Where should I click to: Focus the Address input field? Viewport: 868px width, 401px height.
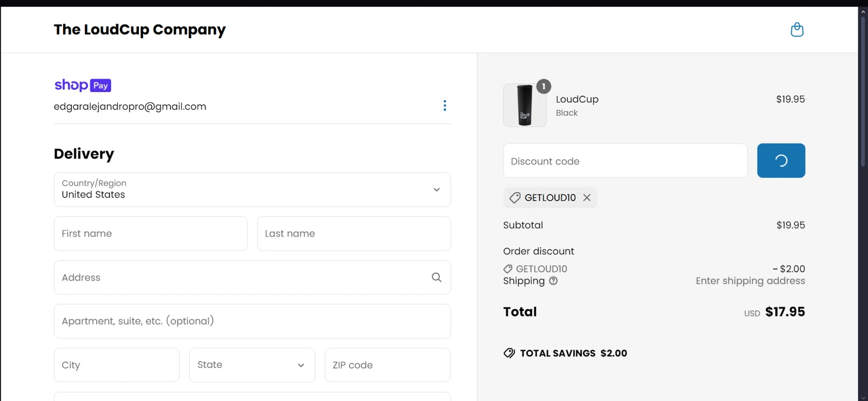coord(252,278)
